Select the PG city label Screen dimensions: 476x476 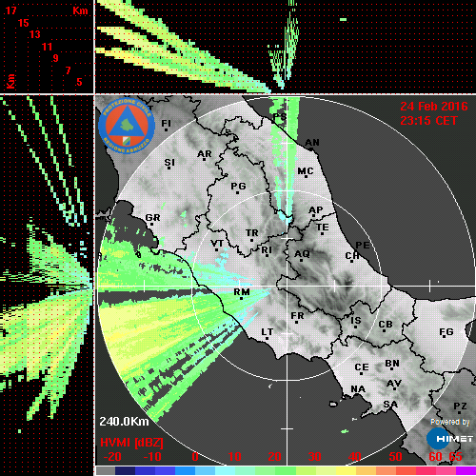238,186
